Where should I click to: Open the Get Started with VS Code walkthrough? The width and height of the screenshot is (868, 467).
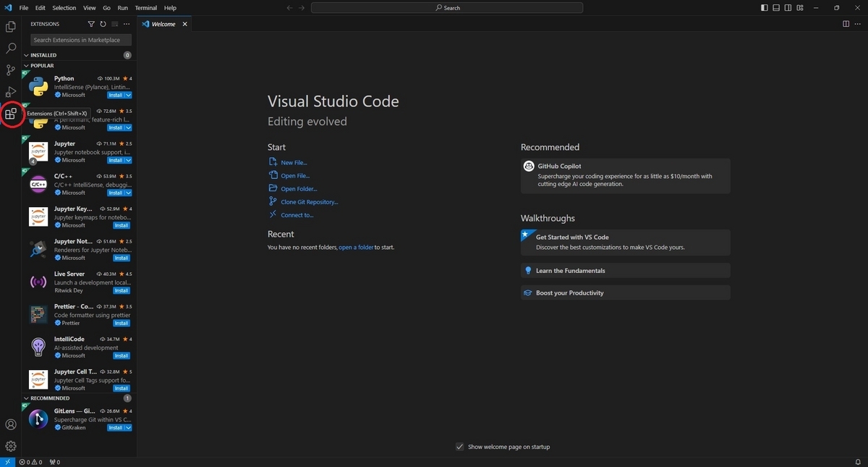[x=626, y=242]
